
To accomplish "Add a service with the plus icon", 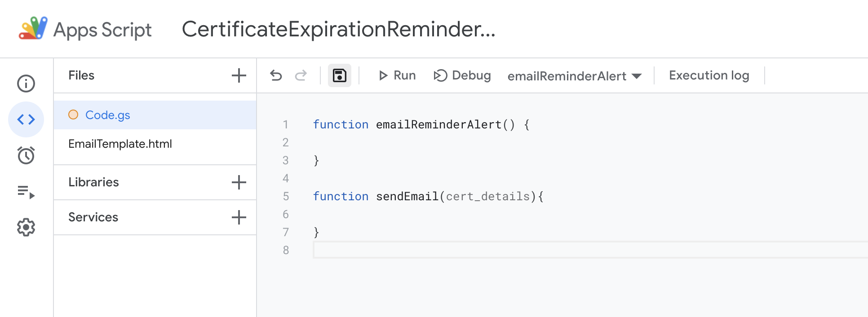I will (x=239, y=217).
